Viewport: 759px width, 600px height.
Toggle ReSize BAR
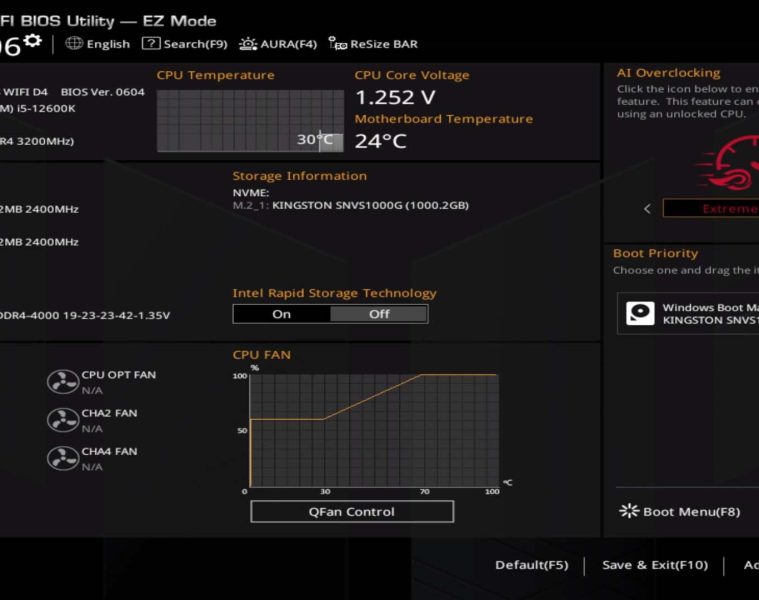tap(373, 44)
